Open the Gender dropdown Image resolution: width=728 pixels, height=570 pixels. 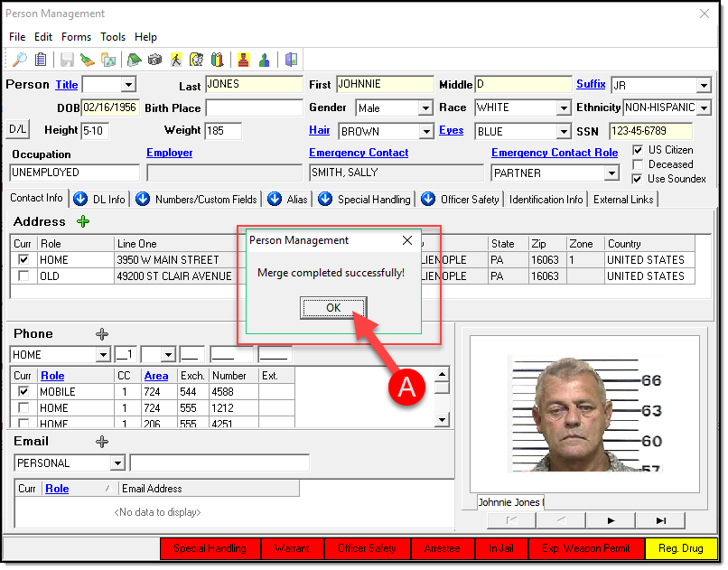pyautogui.click(x=425, y=108)
